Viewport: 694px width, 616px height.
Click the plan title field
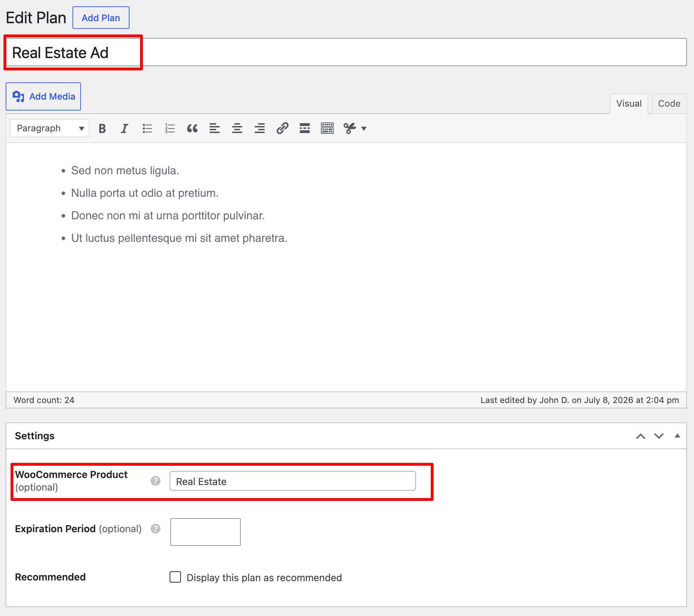pyautogui.click(x=347, y=52)
